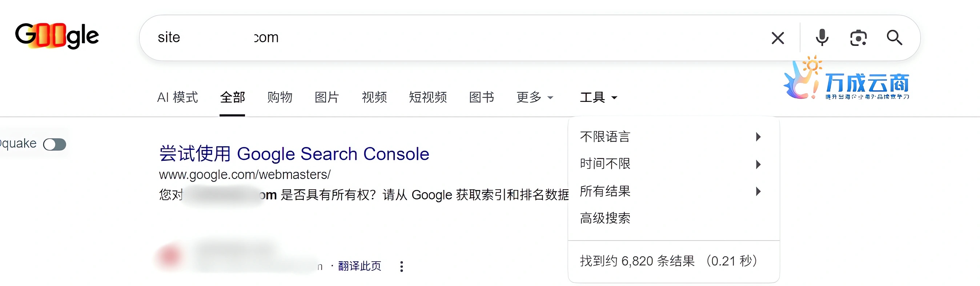Image resolution: width=980 pixels, height=286 pixels.
Task: Open the 视频 tab
Action: [374, 97]
